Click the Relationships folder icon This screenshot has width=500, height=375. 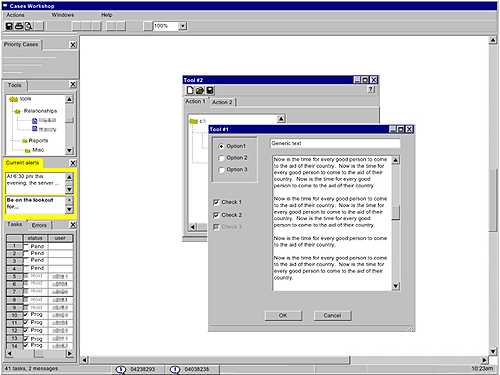[x=17, y=111]
